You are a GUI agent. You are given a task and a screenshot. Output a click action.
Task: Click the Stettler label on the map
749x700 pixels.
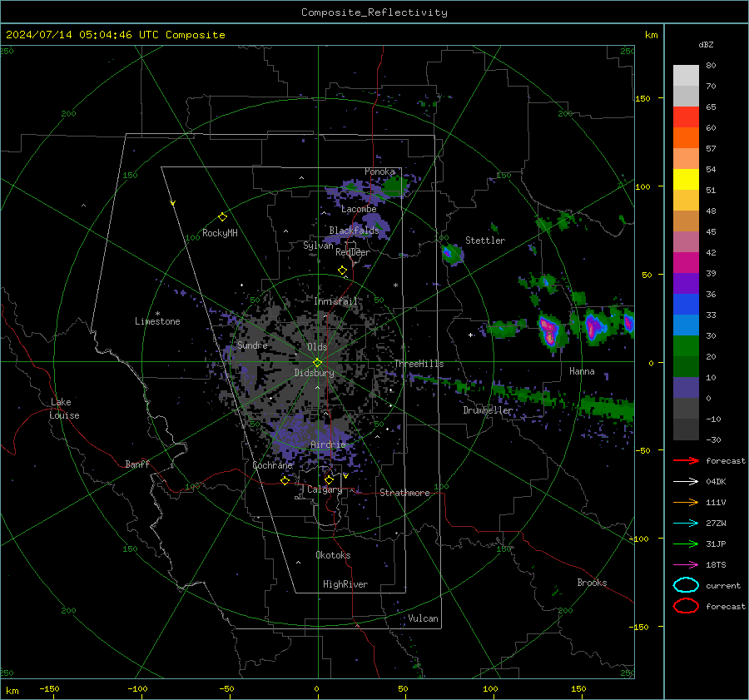coord(485,241)
